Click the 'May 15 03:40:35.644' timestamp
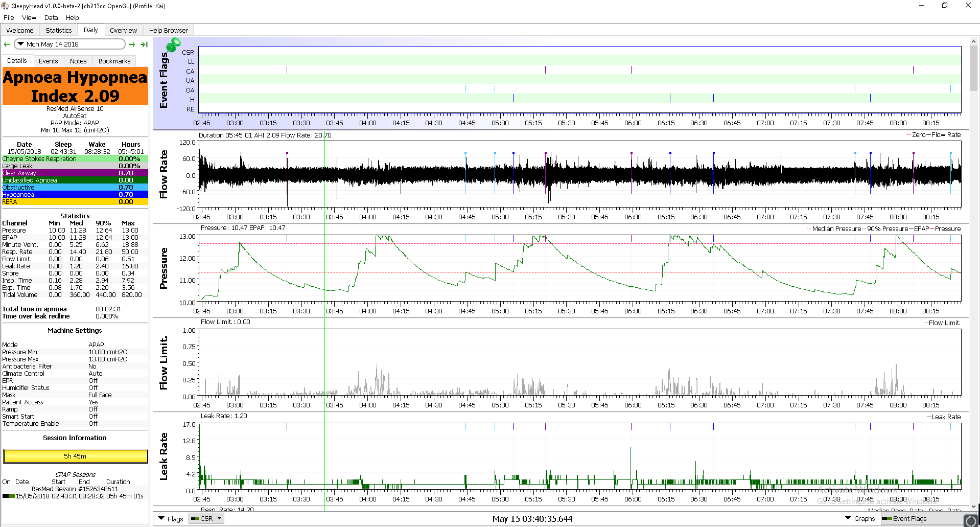 pyautogui.click(x=532, y=519)
